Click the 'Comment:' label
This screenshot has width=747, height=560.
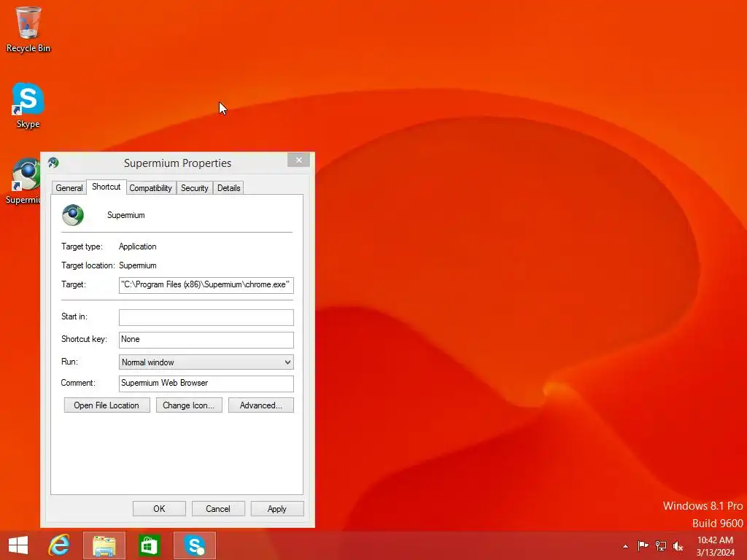tap(78, 383)
